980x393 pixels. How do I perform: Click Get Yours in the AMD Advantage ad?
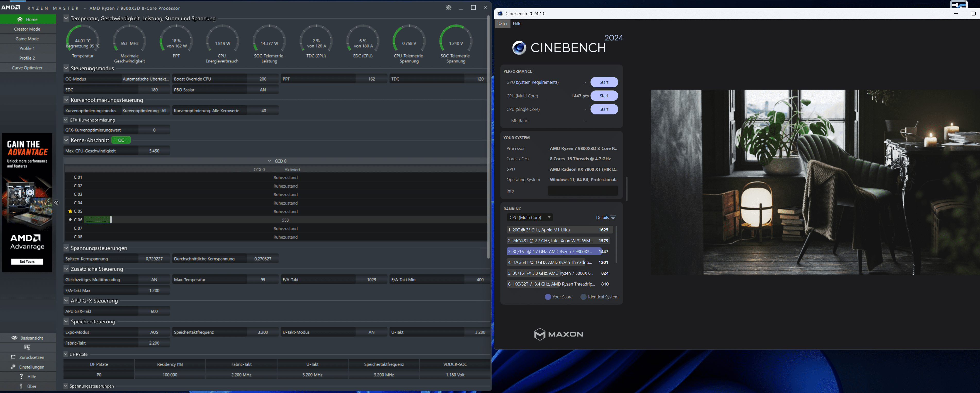pos(27,262)
